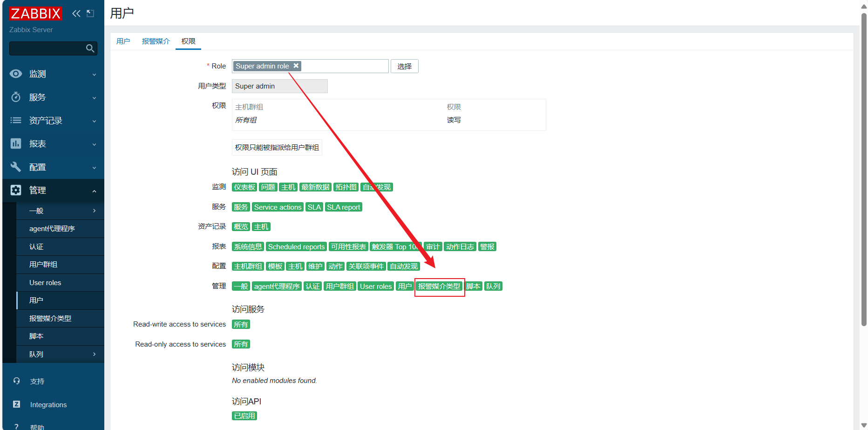868x430 pixels.
Task: Click the gear icon for 管理
Action: pyautogui.click(x=16, y=190)
